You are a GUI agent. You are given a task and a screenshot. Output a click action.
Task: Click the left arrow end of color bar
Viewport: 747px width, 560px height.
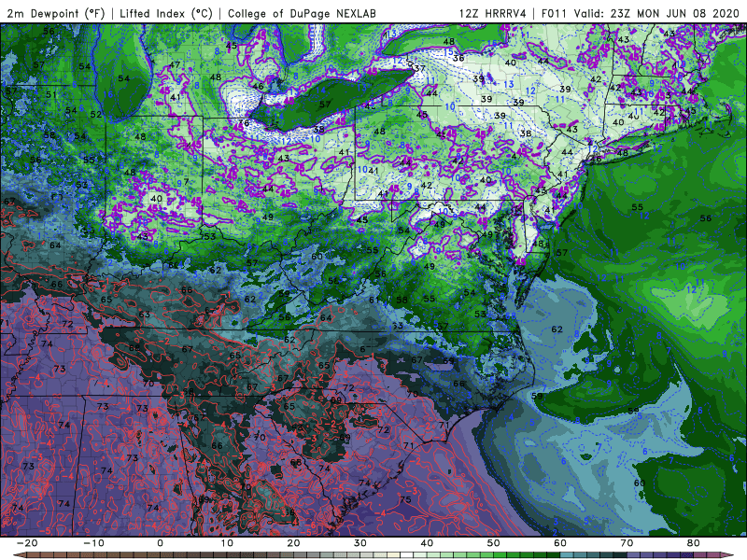(x=20, y=554)
